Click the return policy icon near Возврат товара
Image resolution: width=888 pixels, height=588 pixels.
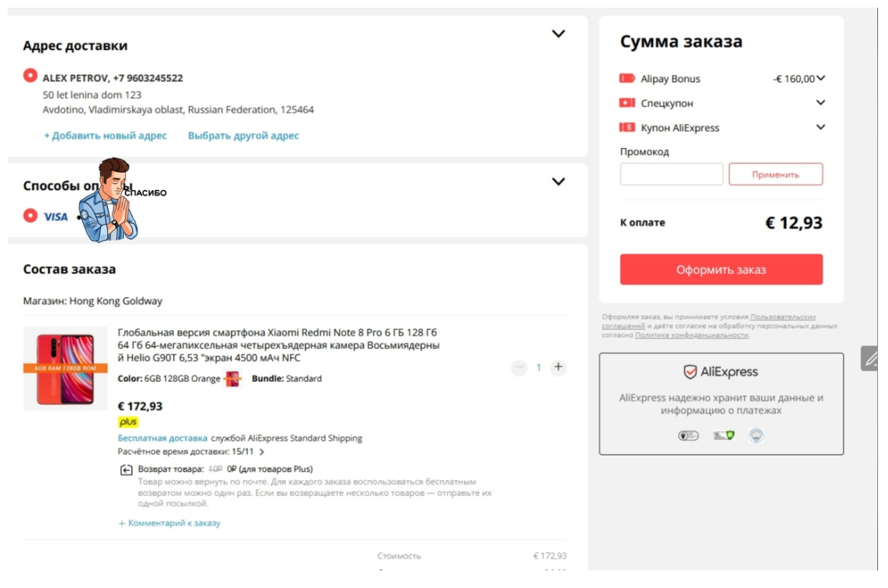(126, 470)
